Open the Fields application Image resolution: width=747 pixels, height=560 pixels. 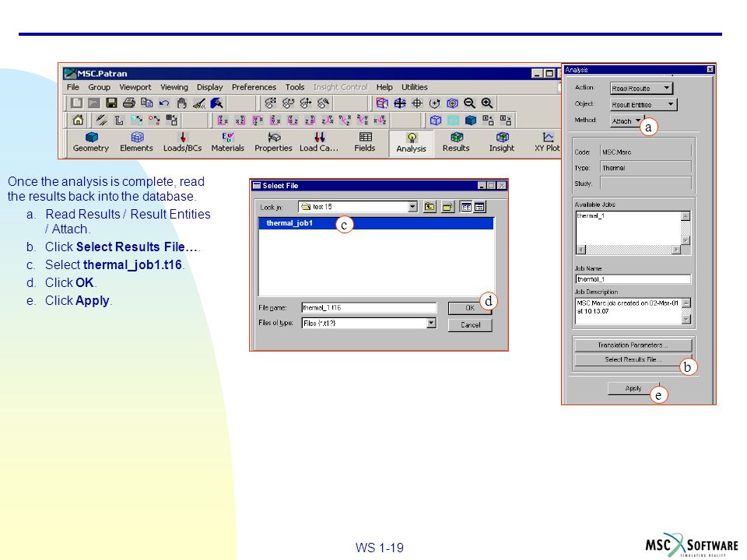pyautogui.click(x=365, y=142)
